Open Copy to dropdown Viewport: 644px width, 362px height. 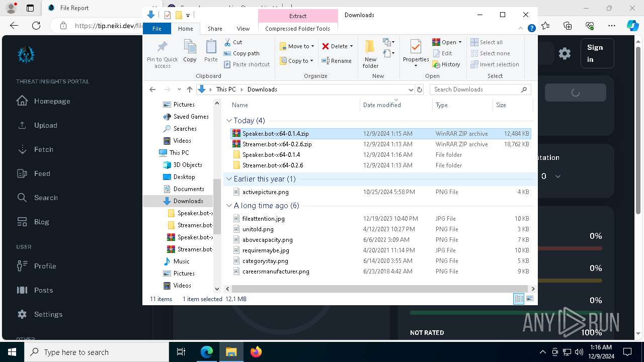coord(297,61)
